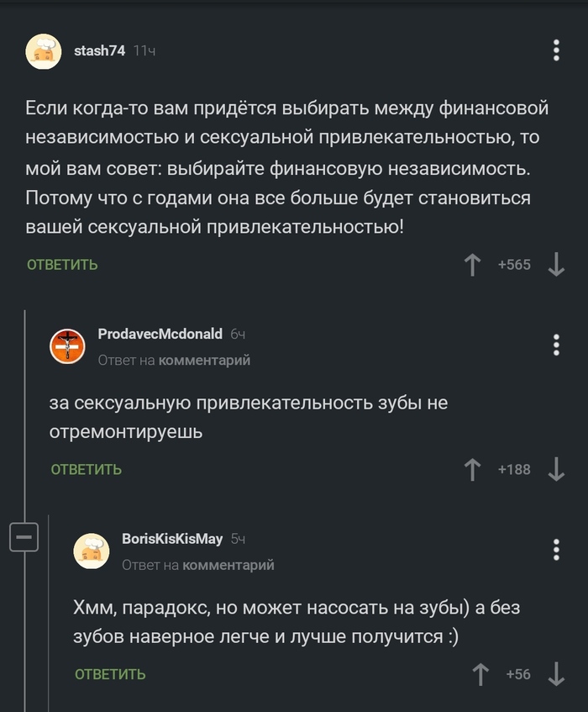Upvote ProdavecMcdonald's comment
This screenshot has width=588, height=712.
(x=473, y=469)
